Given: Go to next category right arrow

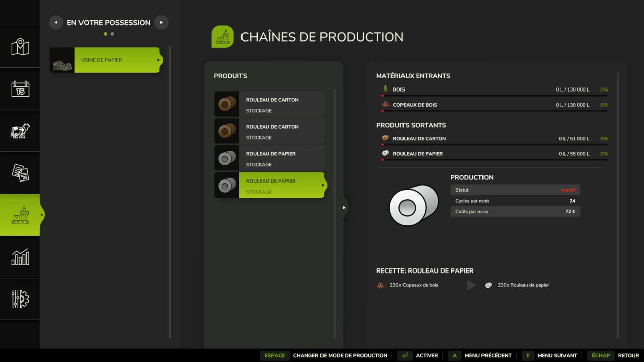Looking at the screenshot, I should point(161,23).
